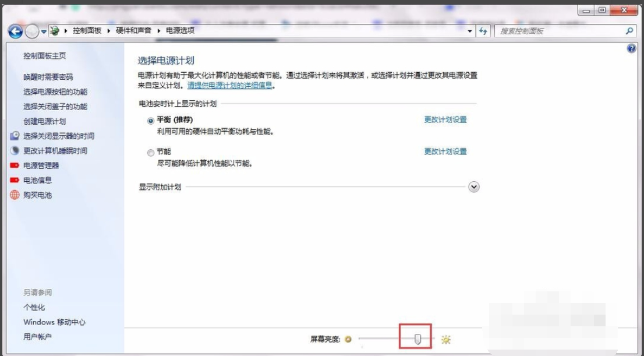The width and height of the screenshot is (644, 356).
Task: Open 电池信息 link
Action: tap(38, 181)
